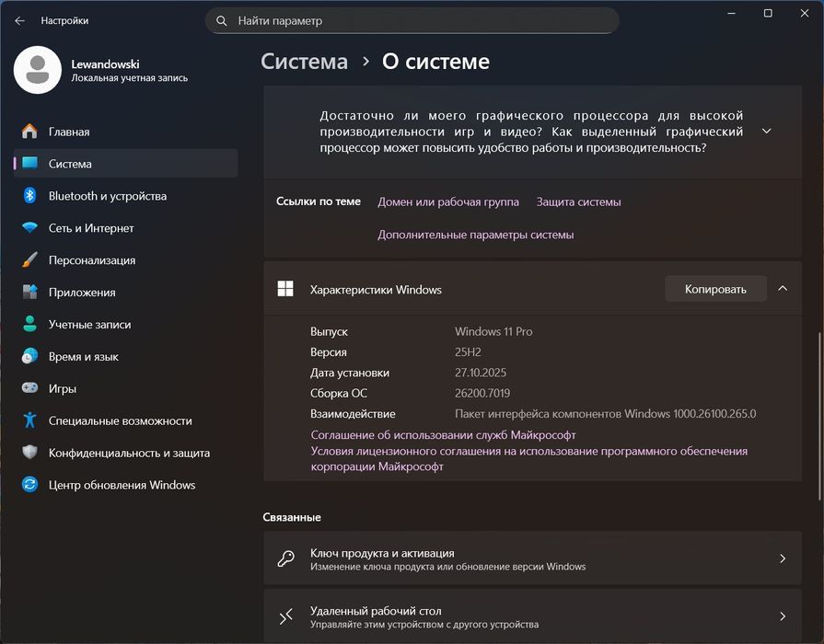The image size is (824, 644).
Task: Open Специальные возможности section
Action: 125,420
